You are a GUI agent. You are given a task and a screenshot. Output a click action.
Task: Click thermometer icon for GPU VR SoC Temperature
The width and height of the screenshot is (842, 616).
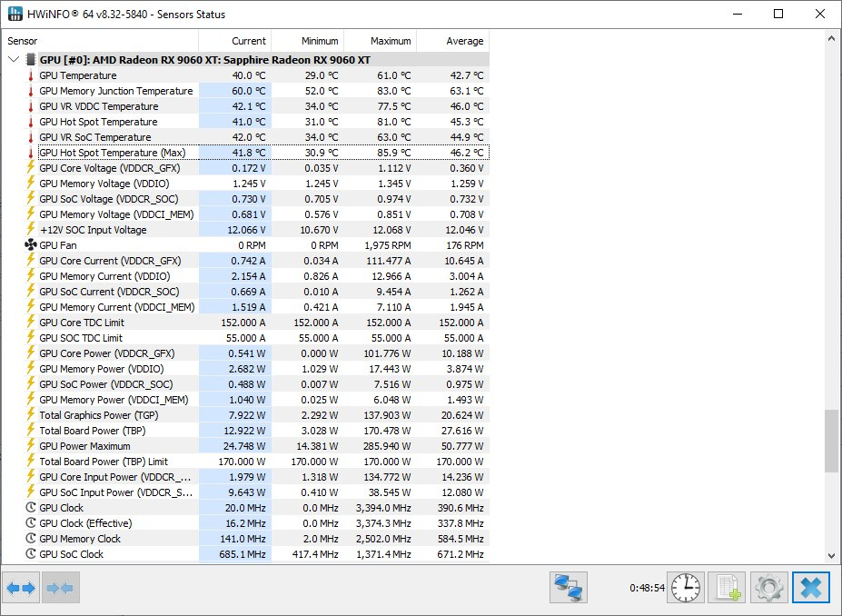pyautogui.click(x=31, y=137)
